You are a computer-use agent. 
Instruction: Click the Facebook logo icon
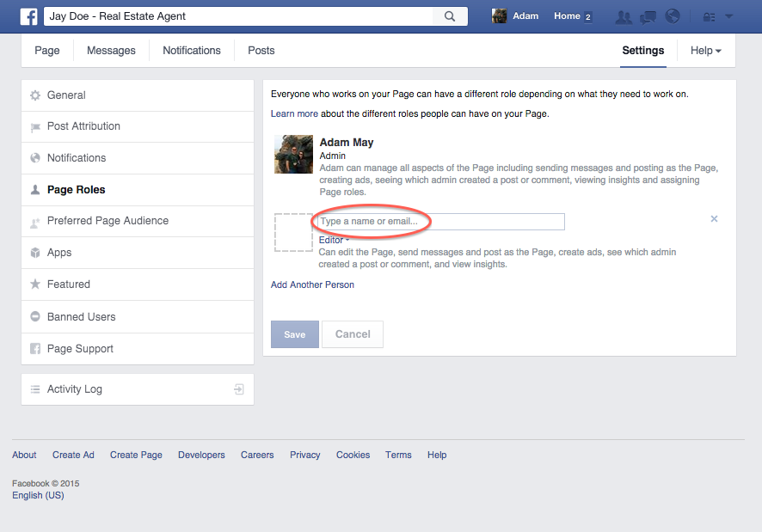(28, 16)
